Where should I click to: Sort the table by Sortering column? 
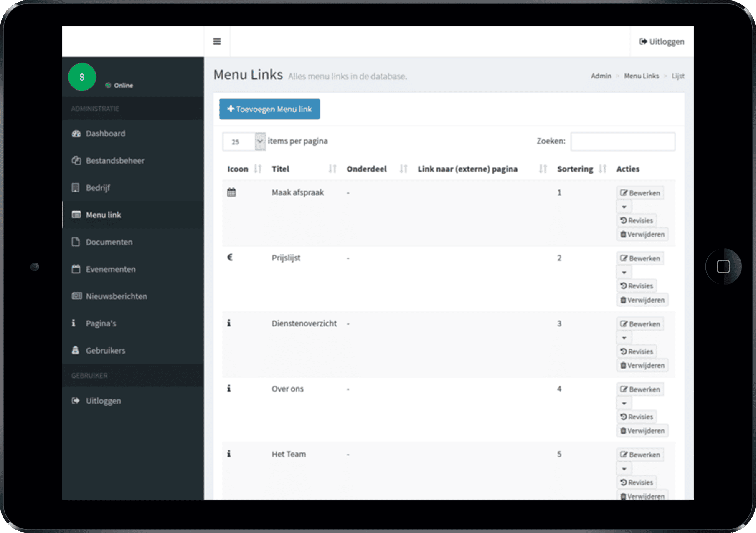581,169
